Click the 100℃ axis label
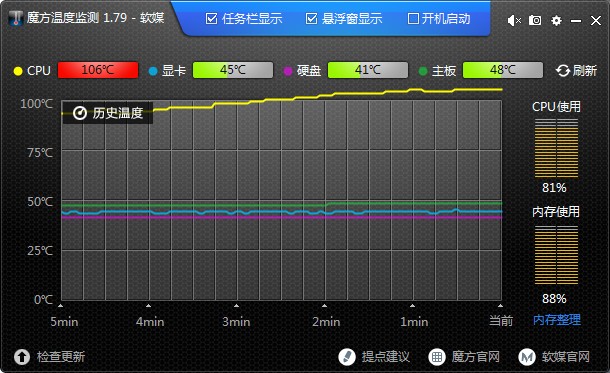Screen dimensions: 610x373 pos(36,103)
